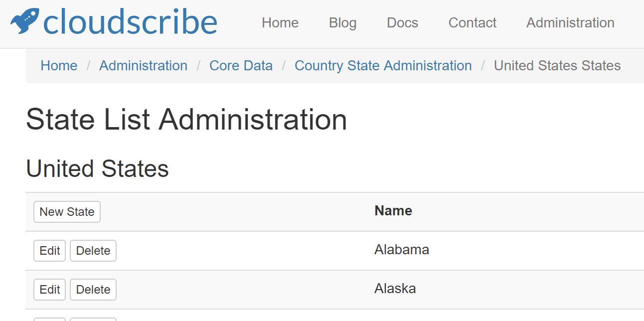Click the Home breadcrumb link
This screenshot has width=644, height=321.
point(59,66)
